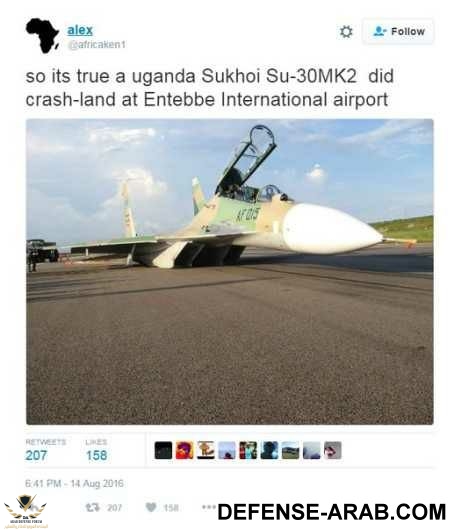
Task: Like the tweet with heart icon
Action: point(151,507)
